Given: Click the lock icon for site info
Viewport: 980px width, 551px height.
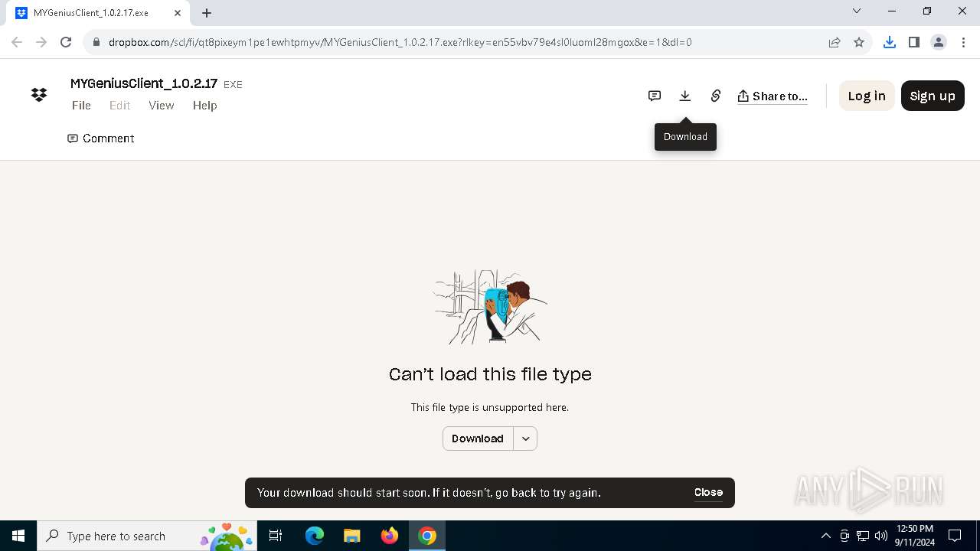Looking at the screenshot, I should click(x=96, y=42).
